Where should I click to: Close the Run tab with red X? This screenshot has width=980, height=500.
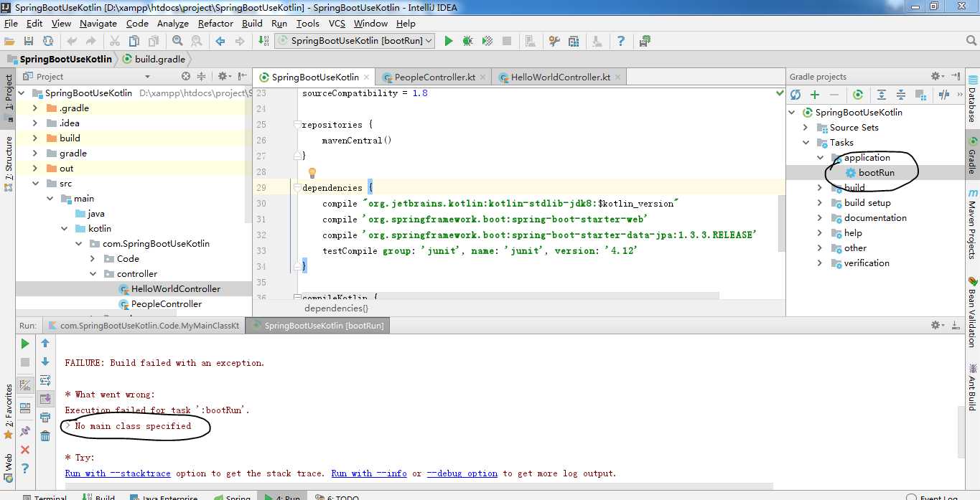pyautogui.click(x=25, y=450)
